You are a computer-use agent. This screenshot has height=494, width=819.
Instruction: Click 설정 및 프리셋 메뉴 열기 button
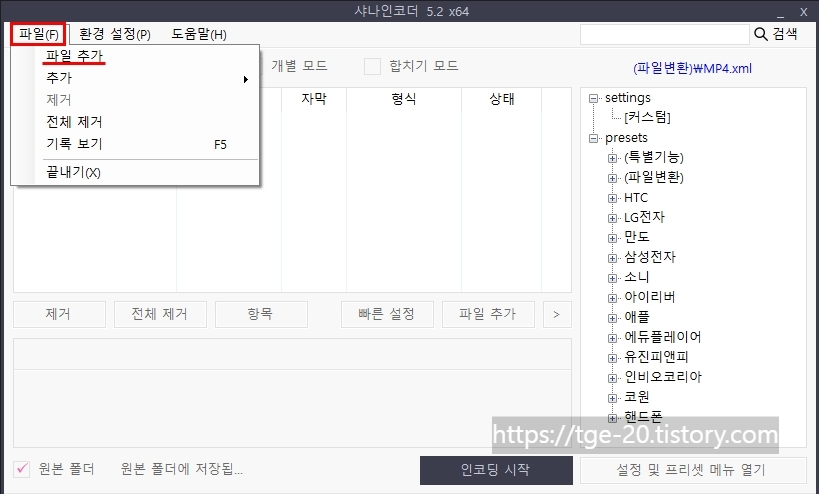click(693, 470)
